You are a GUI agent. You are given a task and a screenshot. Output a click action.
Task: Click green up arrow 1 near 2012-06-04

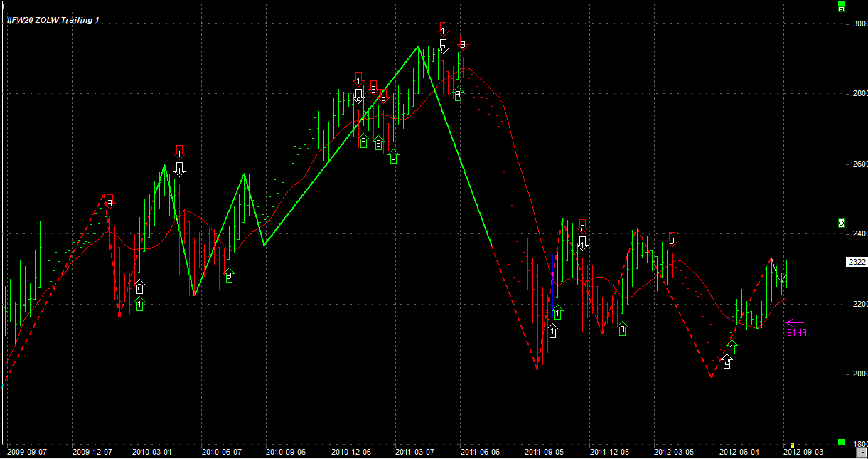point(732,347)
